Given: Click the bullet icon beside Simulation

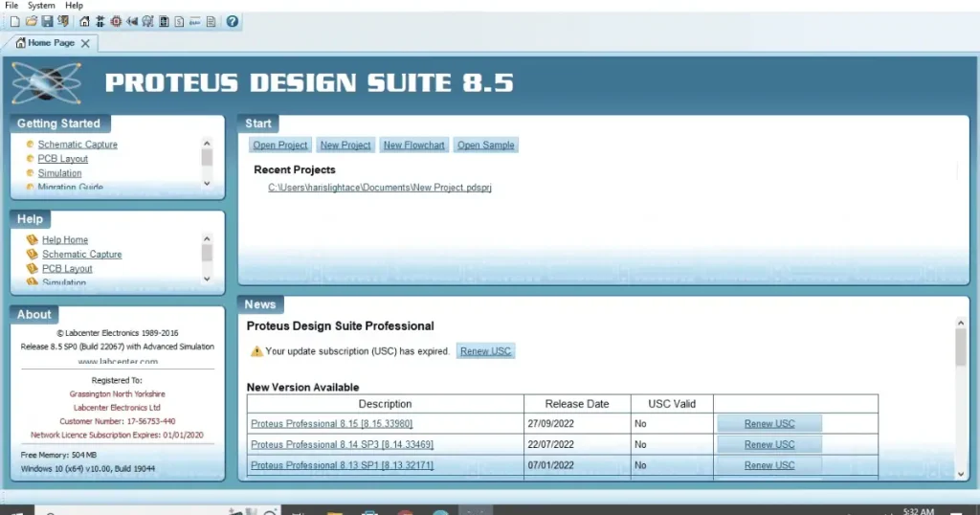Looking at the screenshot, I should pyautogui.click(x=30, y=173).
